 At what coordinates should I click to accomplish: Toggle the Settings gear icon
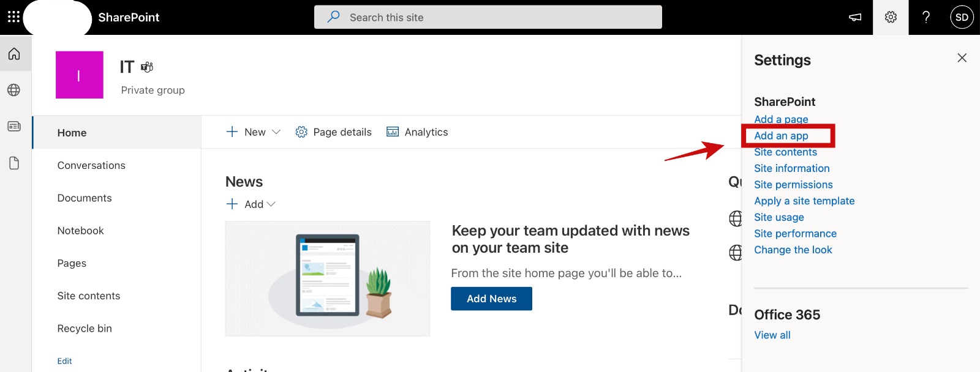891,17
